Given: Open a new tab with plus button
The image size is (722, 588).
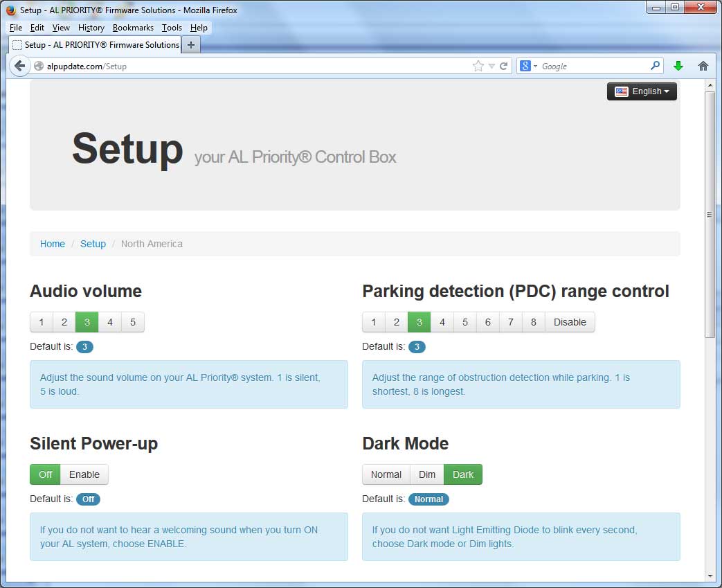Looking at the screenshot, I should tap(191, 44).
